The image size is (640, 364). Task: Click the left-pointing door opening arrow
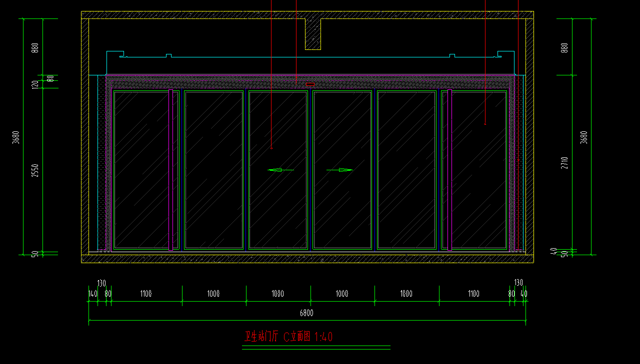click(x=280, y=170)
